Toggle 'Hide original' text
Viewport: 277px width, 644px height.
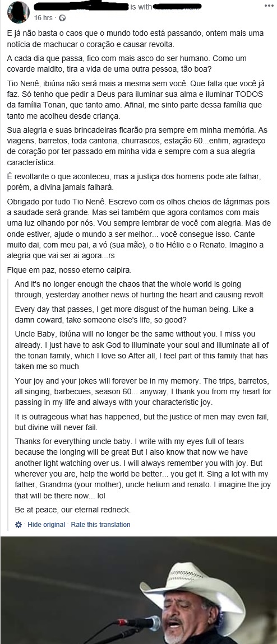coord(46,525)
